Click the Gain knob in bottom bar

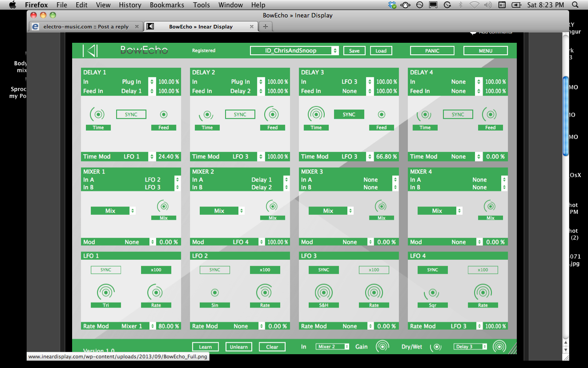coord(382,346)
